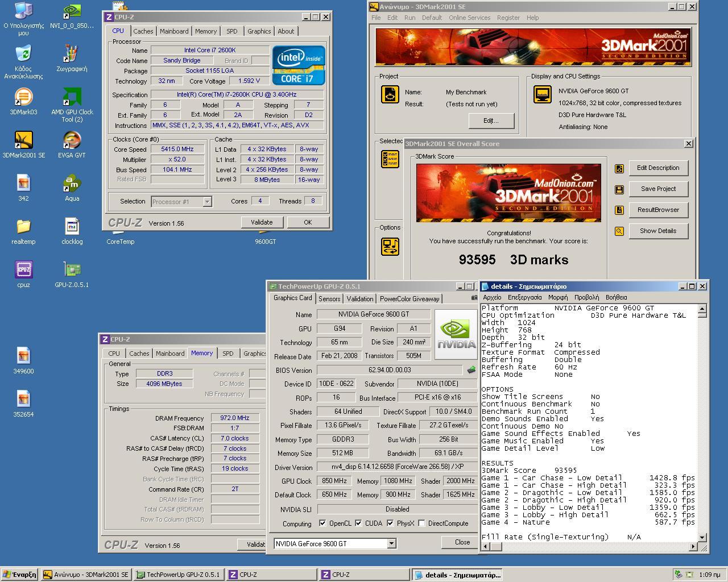The image size is (728, 582).
Task: Open the Μορφή menu in Notepad
Action: 558,297
